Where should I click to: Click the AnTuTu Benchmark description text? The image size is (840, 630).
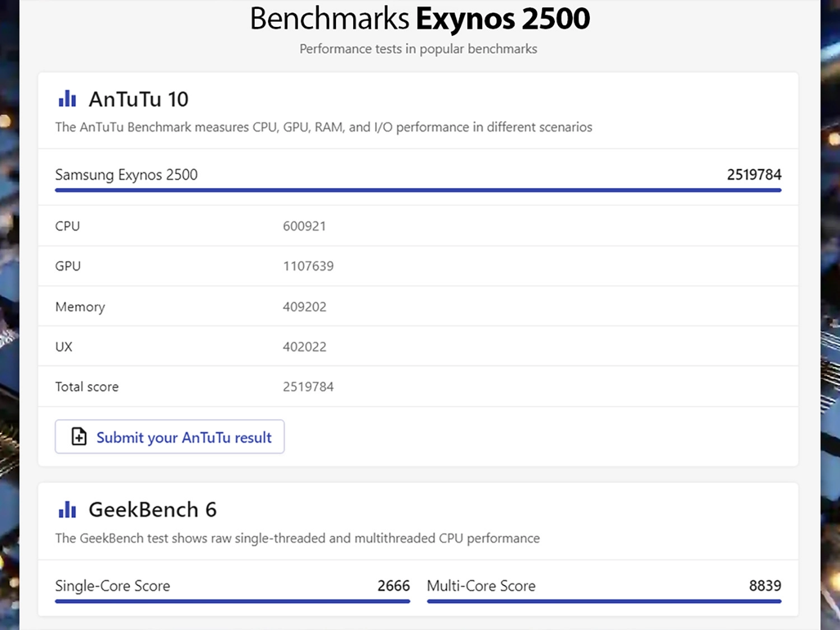pos(324,127)
